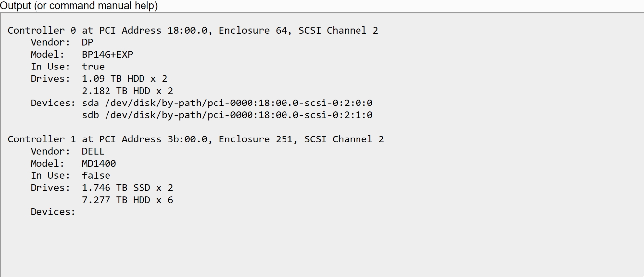Click the "Controller 1" heading text

(x=42, y=139)
